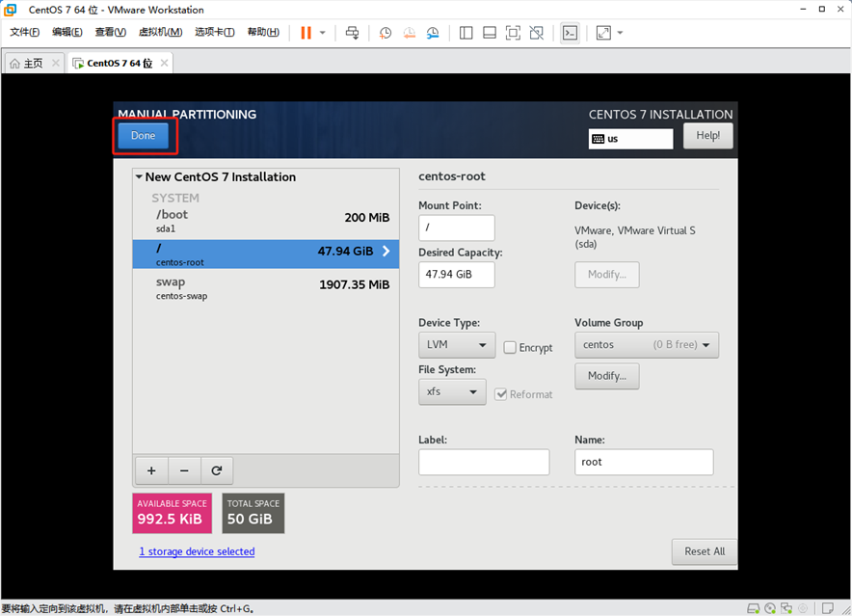The height and width of the screenshot is (616, 852).
Task: Click into the Name field containing root
Action: [x=644, y=462]
